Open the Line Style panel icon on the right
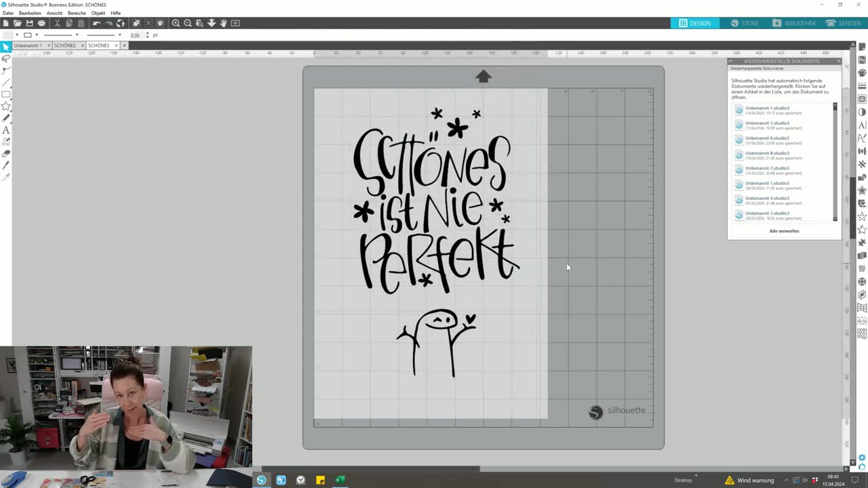 862,85
